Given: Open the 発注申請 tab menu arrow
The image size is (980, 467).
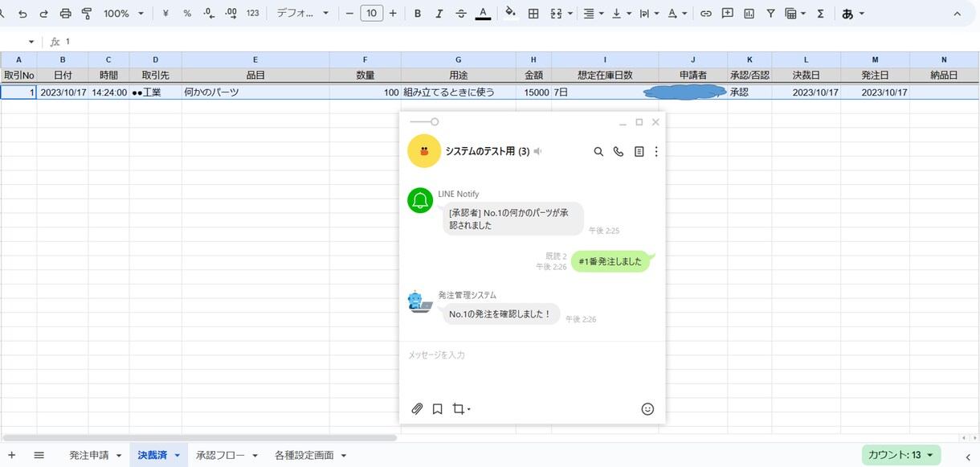Looking at the screenshot, I should click(x=119, y=455).
